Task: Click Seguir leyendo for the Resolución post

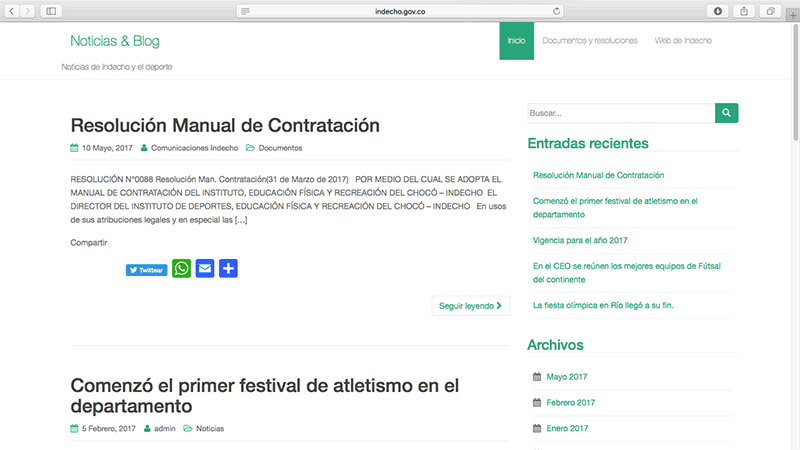Action: click(470, 306)
